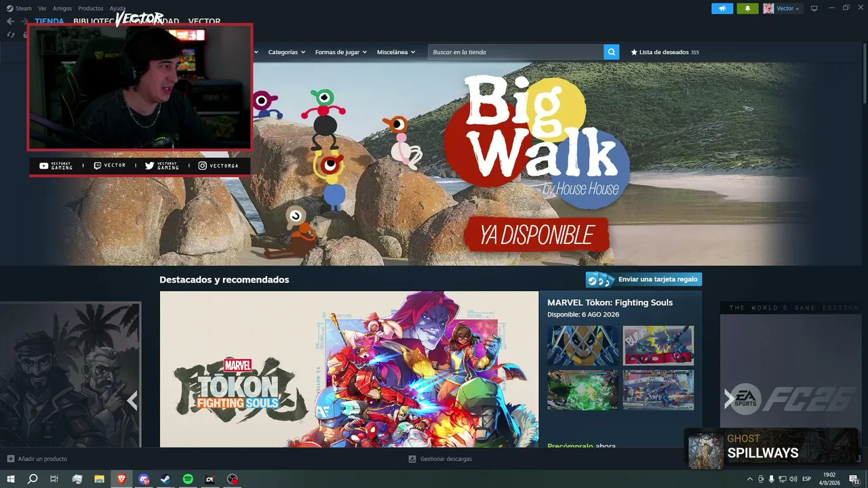This screenshot has width=868, height=488.
Task: Open the Ver menu
Action: tap(42, 8)
